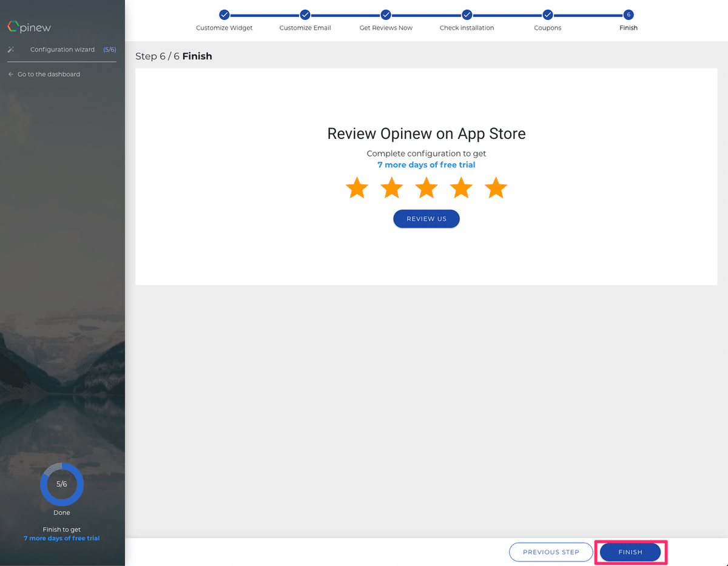Click the Customize Email step checkmark circle
The width and height of the screenshot is (728, 566).
point(305,15)
